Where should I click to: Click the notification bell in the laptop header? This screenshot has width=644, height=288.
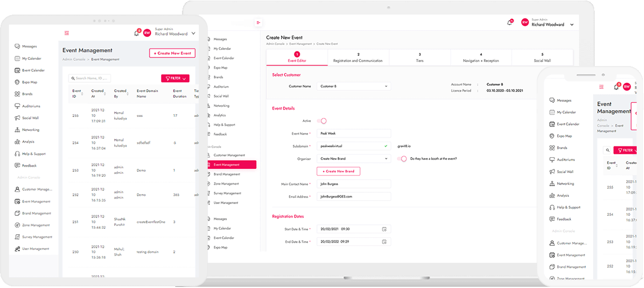tap(510, 22)
